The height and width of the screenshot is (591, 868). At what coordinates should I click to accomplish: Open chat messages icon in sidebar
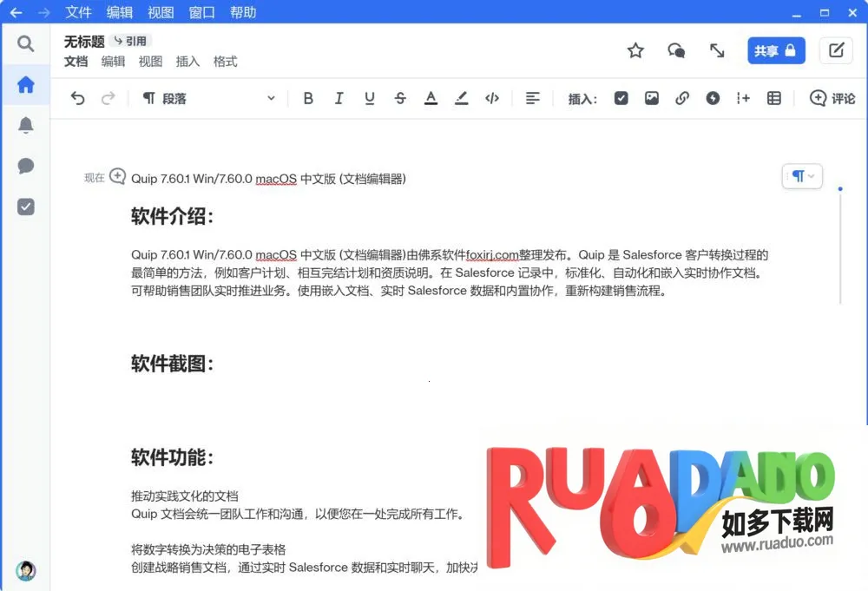[25, 167]
